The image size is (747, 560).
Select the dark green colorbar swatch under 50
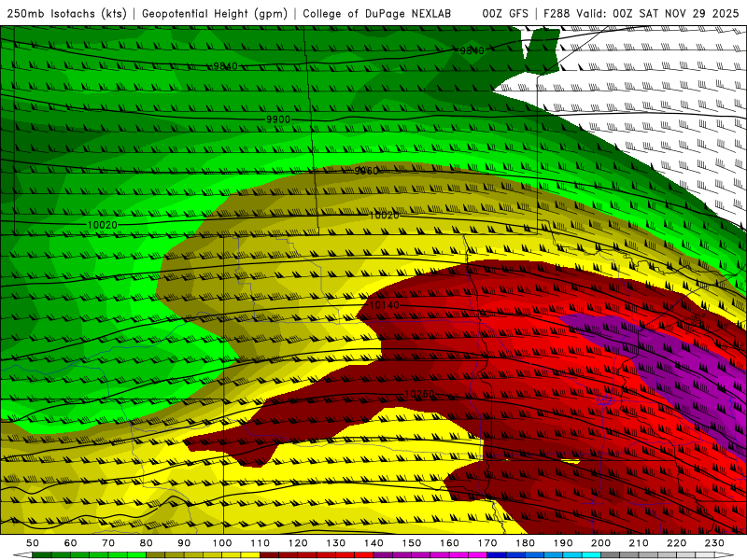[42, 555]
